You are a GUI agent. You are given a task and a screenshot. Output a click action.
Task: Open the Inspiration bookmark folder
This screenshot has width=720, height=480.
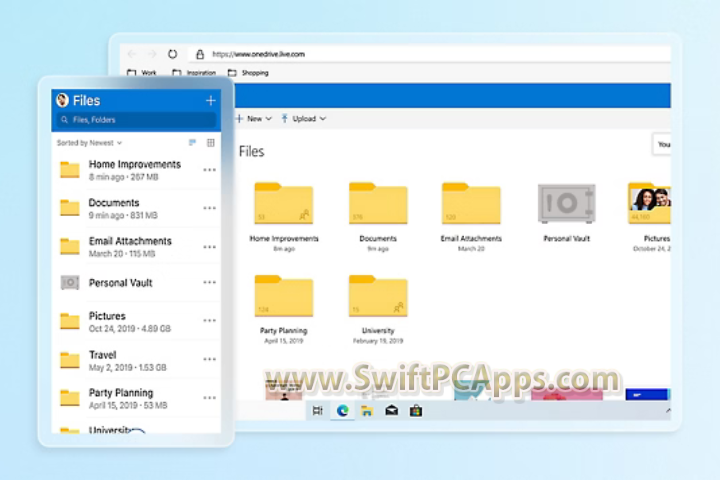194,73
